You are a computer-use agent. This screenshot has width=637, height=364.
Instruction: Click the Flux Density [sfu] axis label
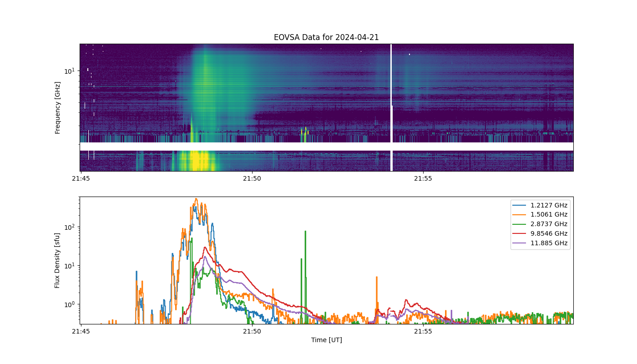coord(57,260)
